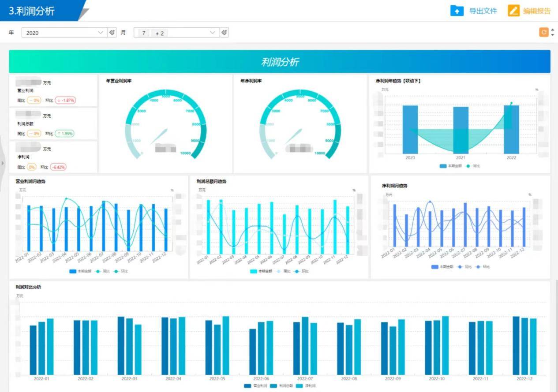Viewport: 558px width, 392px height.
Task: Open the 年 dropdown showing 2020
Action: (64, 33)
